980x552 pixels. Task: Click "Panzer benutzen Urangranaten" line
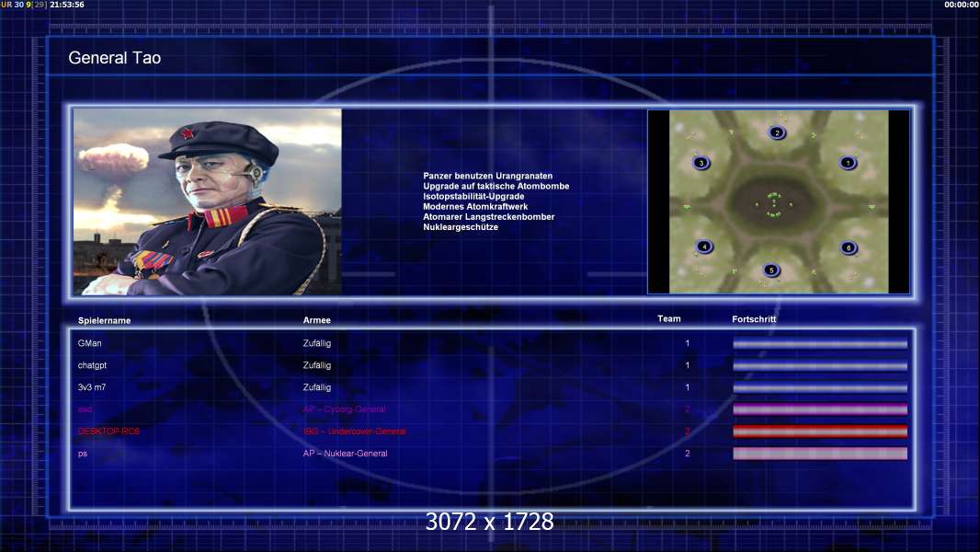point(487,177)
